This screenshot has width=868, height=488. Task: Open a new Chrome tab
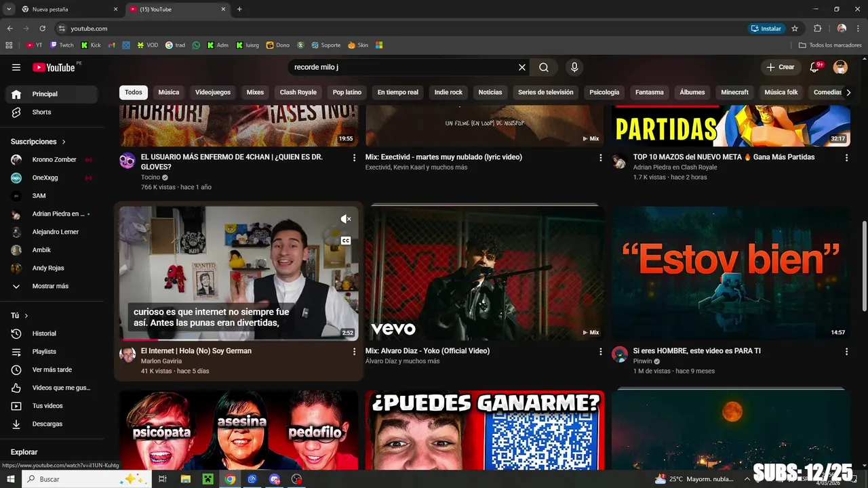coord(239,9)
